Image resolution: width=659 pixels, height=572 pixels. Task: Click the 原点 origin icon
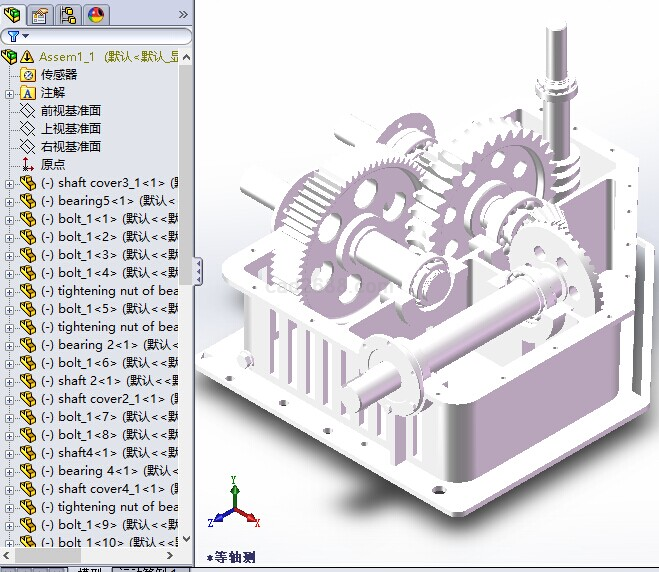[x=27, y=165]
